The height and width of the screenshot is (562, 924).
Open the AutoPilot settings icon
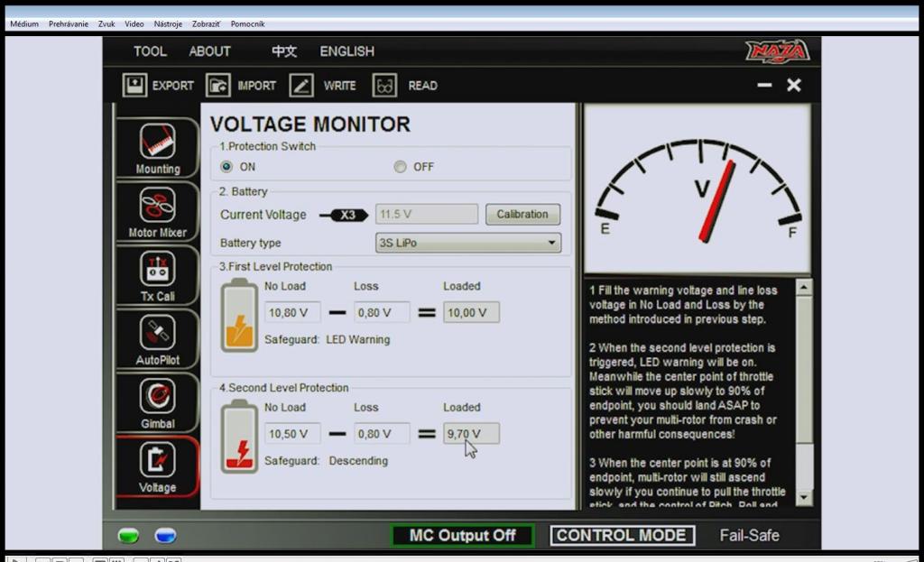pos(157,334)
